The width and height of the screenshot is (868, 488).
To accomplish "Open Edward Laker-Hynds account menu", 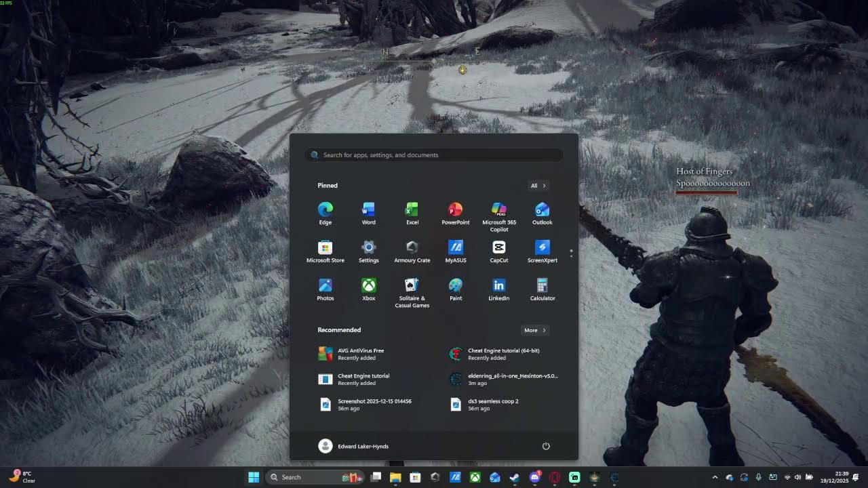I will click(x=353, y=446).
